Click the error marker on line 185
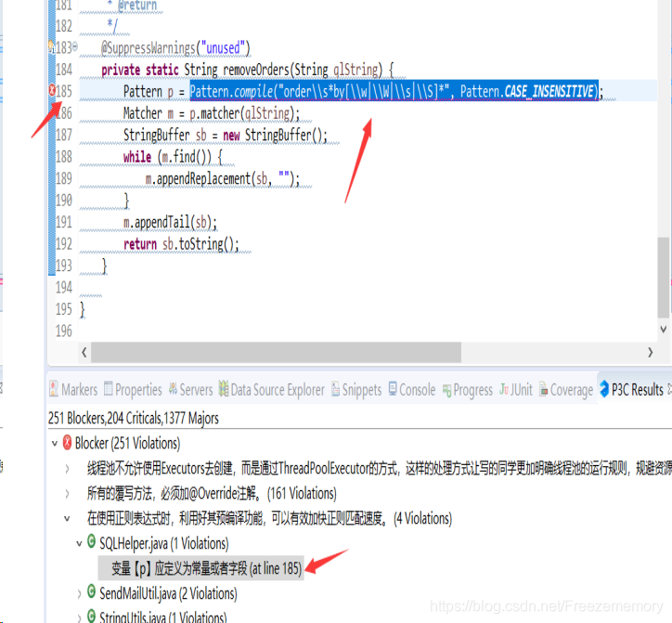 (52, 90)
